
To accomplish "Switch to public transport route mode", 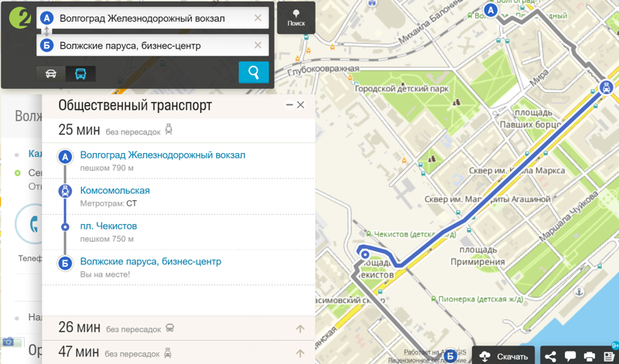I will pos(80,73).
